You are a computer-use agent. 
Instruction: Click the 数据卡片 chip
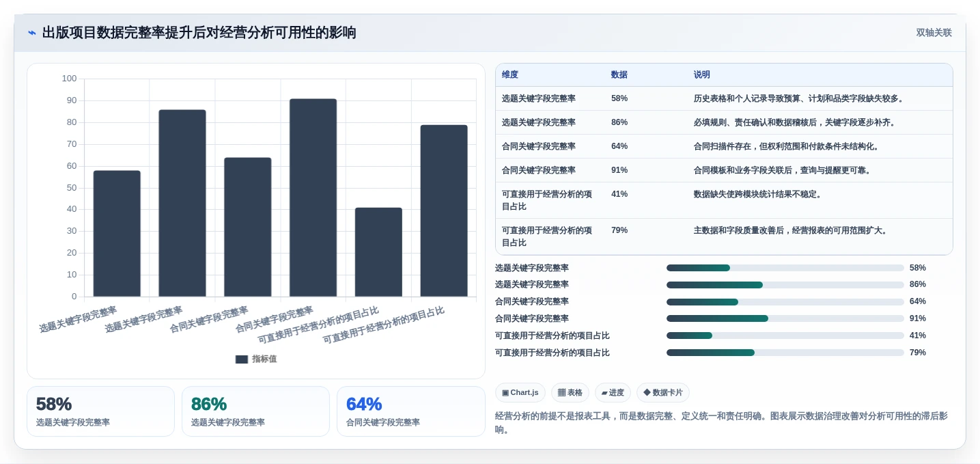click(663, 392)
